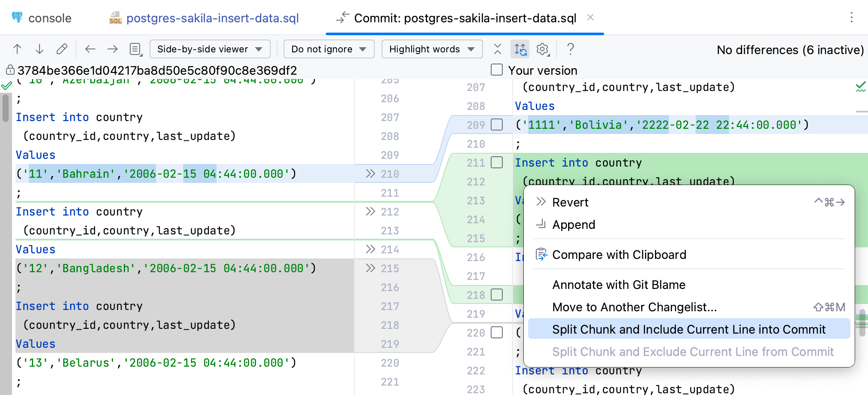Open the diff viewer settings gear
Image resolution: width=868 pixels, height=395 pixels.
click(542, 49)
